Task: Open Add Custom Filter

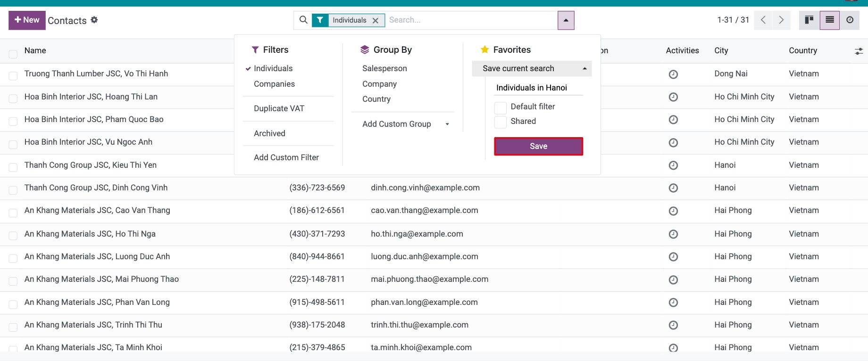Action: pos(286,157)
